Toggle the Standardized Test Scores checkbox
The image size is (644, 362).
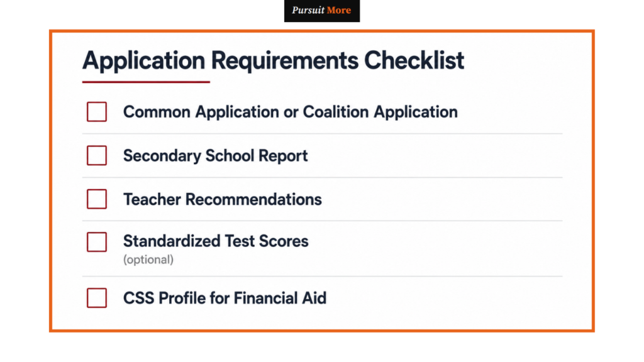pos(97,242)
